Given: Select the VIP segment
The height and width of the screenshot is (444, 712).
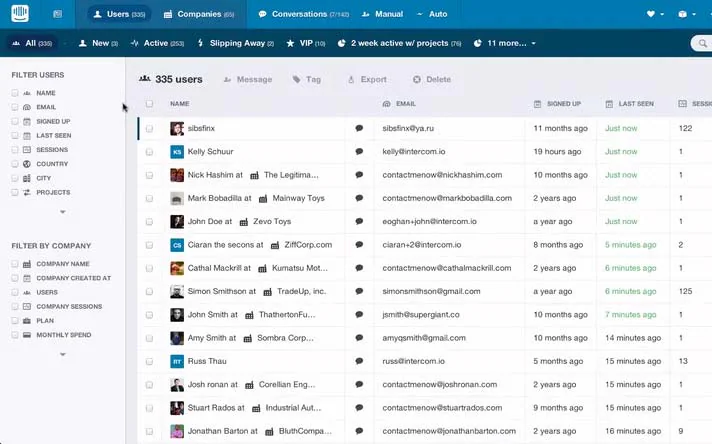Looking at the screenshot, I should 306,43.
